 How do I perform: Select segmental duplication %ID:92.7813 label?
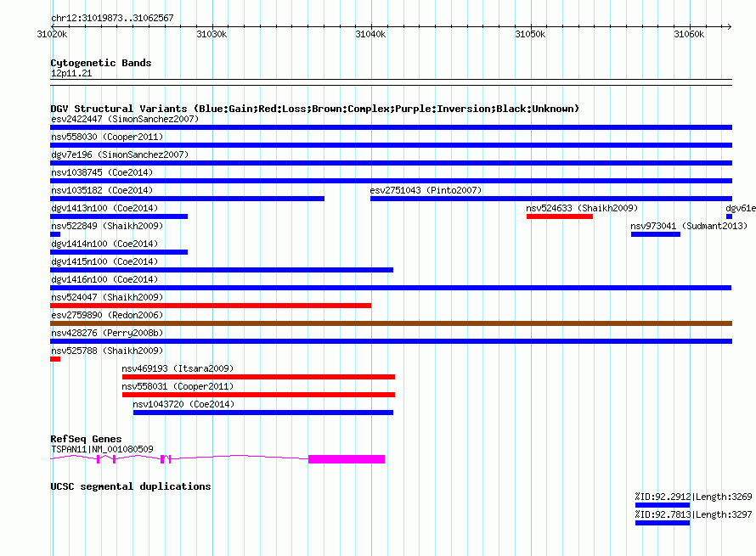coord(693,514)
